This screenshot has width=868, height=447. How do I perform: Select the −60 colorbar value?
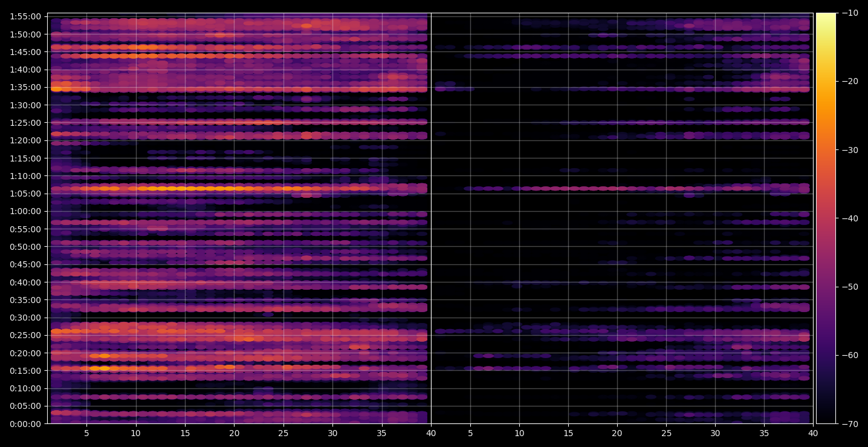click(850, 355)
